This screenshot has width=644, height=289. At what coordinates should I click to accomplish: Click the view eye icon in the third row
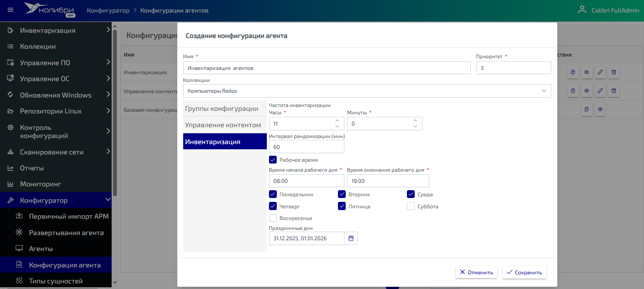click(x=600, y=110)
